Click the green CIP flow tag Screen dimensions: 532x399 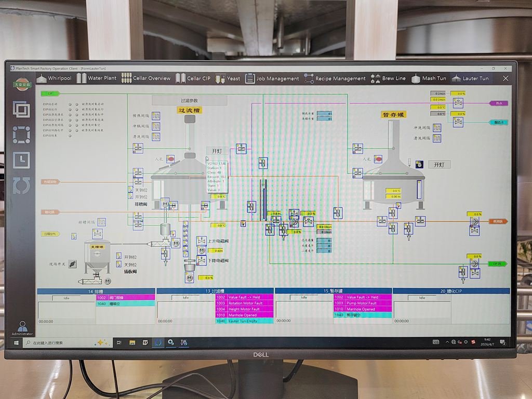click(x=50, y=94)
